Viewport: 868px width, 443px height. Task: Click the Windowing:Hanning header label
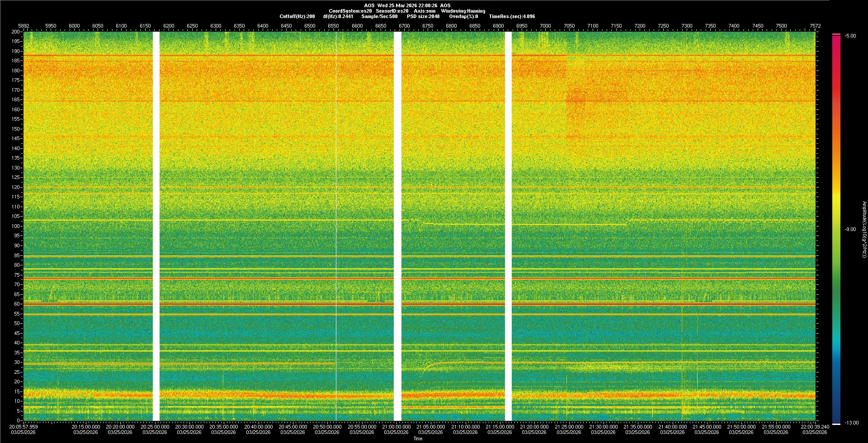pyautogui.click(x=463, y=11)
